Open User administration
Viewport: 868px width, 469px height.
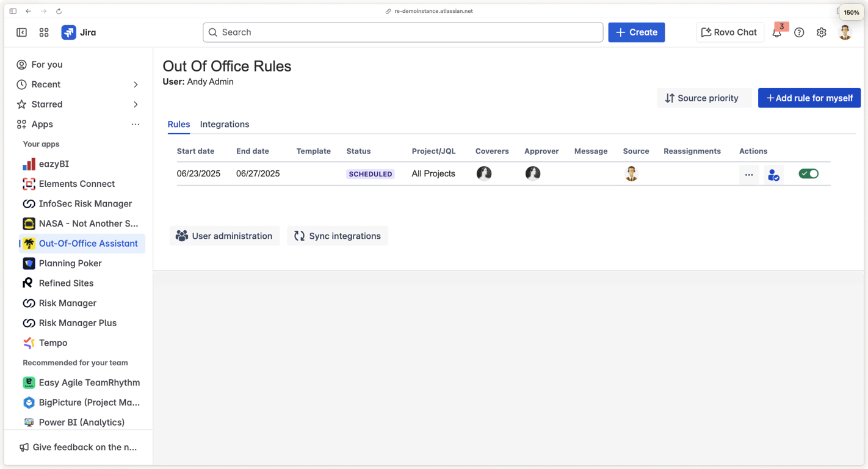coord(225,236)
